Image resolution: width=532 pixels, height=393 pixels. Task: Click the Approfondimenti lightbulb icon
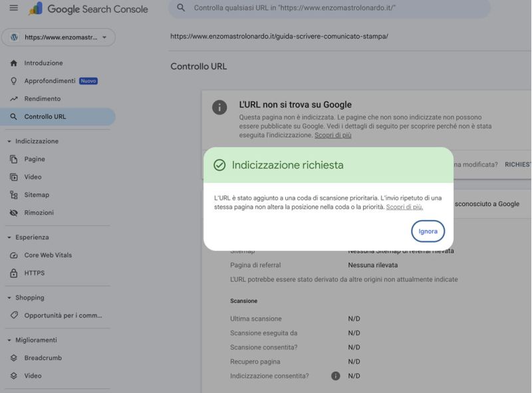click(13, 81)
